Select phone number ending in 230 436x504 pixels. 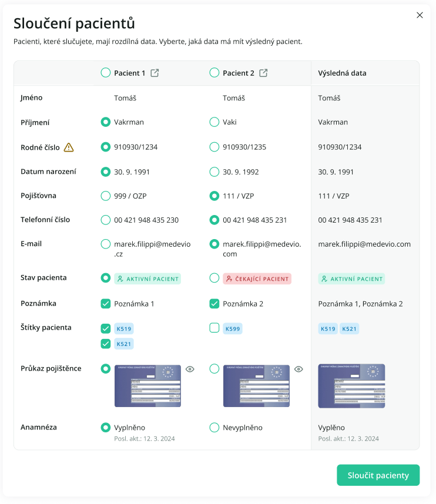106,220
